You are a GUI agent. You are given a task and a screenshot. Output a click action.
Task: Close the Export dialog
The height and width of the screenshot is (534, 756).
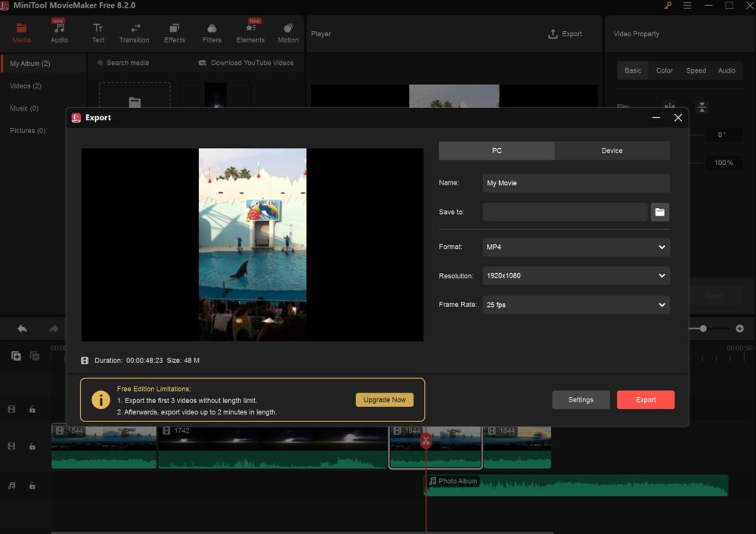tap(678, 118)
